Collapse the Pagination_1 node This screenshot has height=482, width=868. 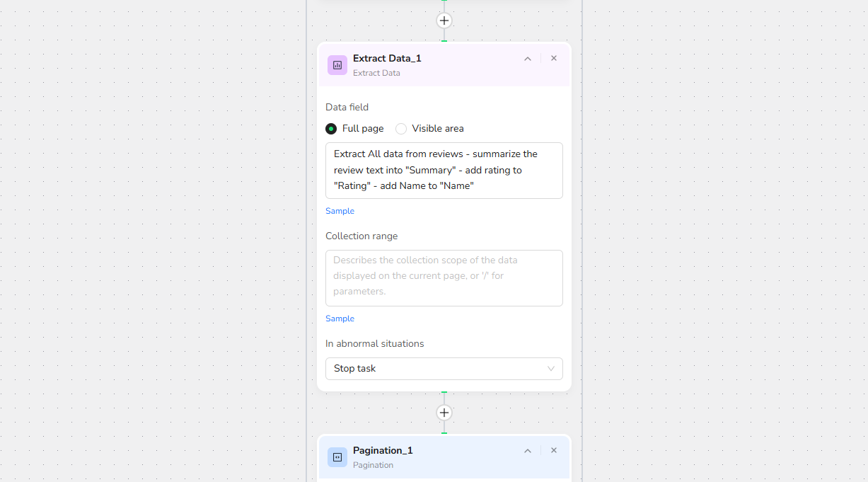point(528,451)
